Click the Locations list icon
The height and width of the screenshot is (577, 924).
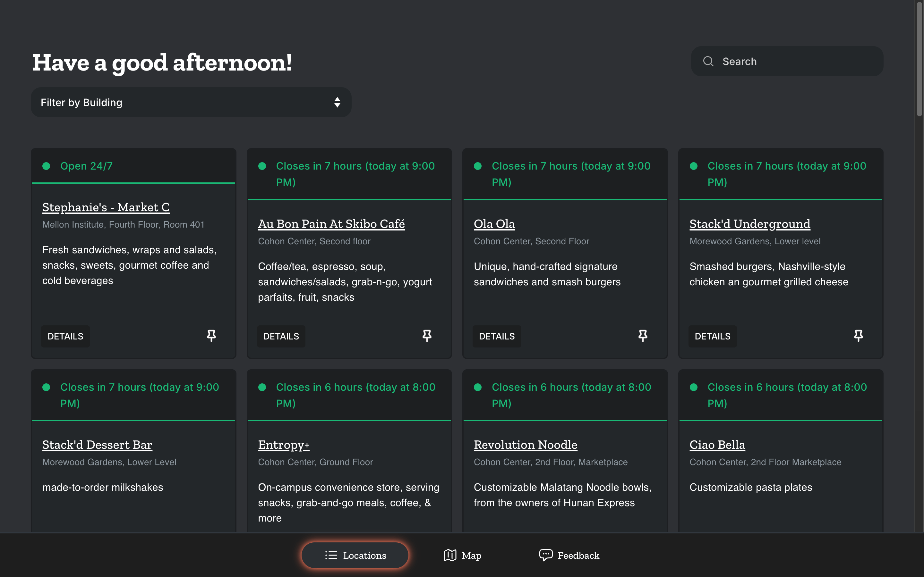[331, 555]
